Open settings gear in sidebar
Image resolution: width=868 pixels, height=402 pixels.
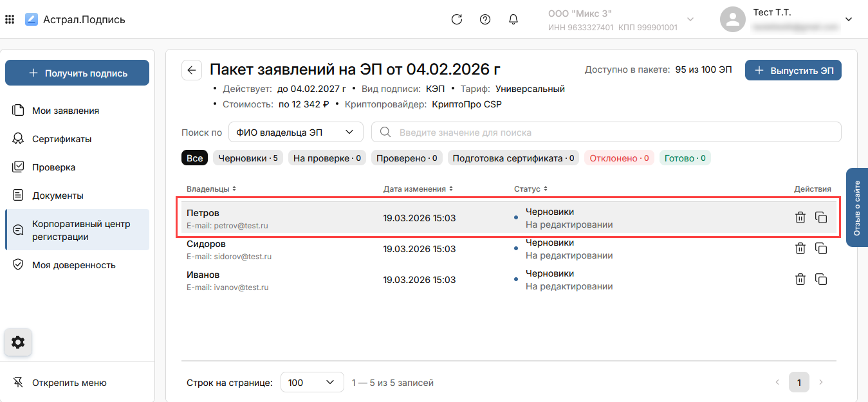18,342
